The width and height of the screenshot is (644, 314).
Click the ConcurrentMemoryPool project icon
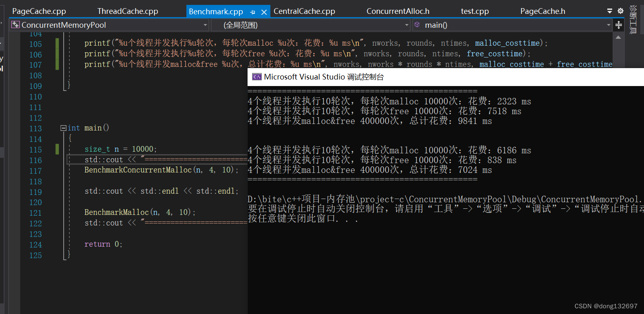coord(15,25)
